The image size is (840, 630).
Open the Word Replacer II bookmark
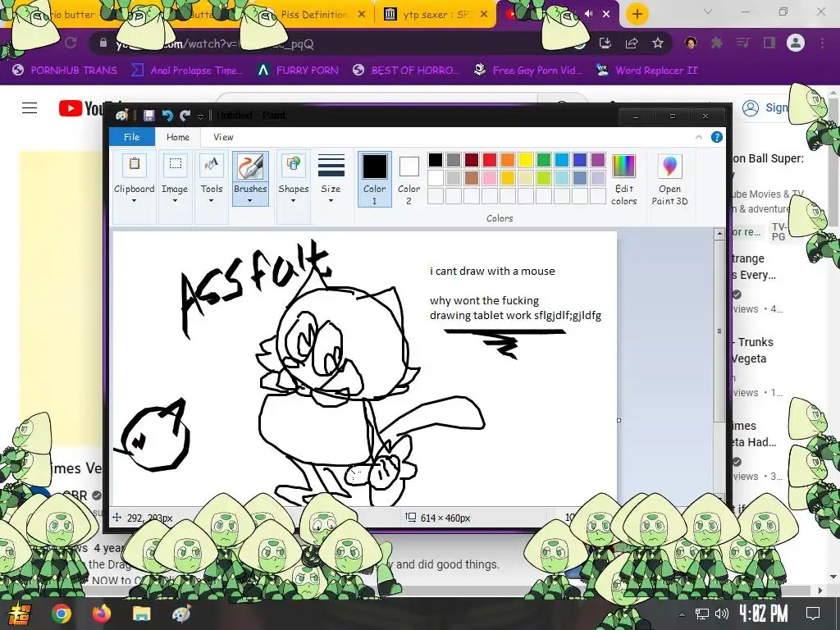pos(647,71)
